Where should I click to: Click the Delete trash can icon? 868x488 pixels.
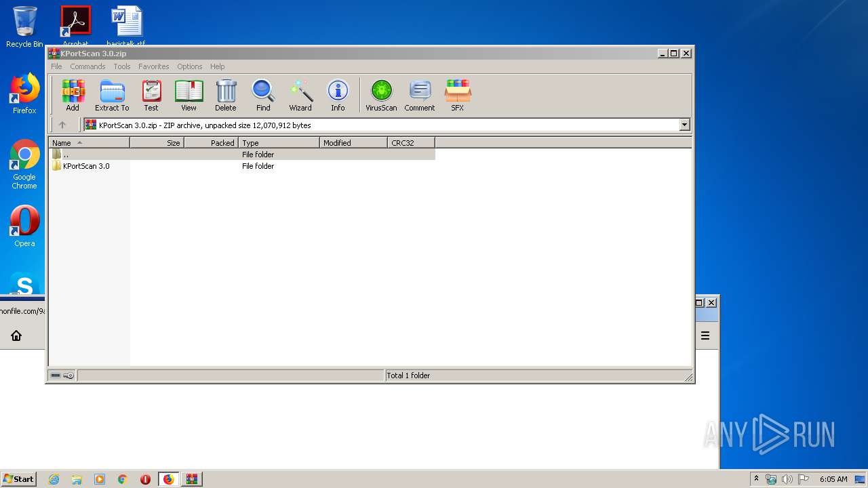(226, 96)
